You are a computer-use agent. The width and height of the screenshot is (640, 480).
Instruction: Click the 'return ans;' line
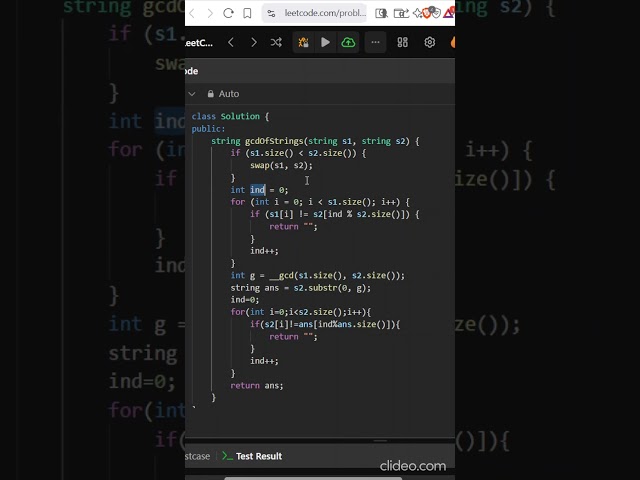pyautogui.click(x=257, y=385)
